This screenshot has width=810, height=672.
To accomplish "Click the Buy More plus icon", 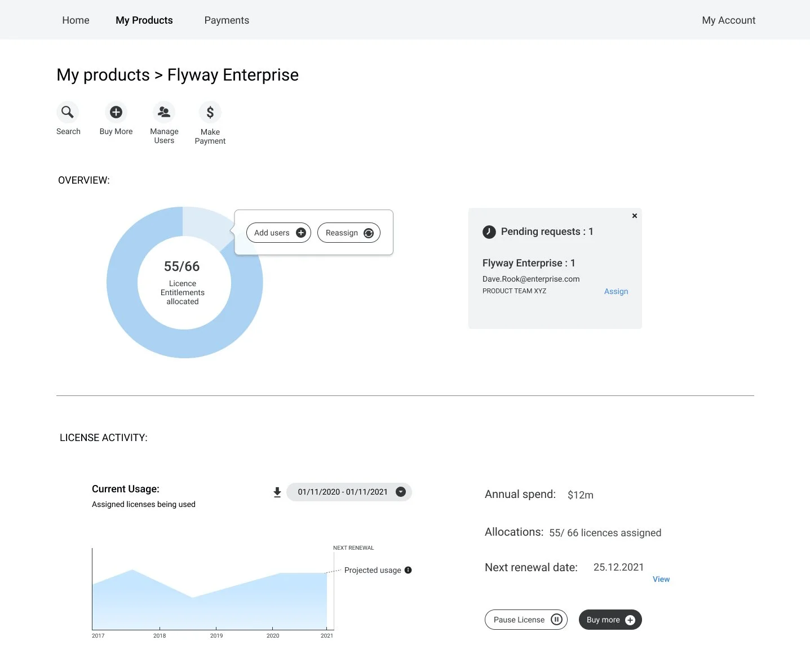I will pos(116,112).
